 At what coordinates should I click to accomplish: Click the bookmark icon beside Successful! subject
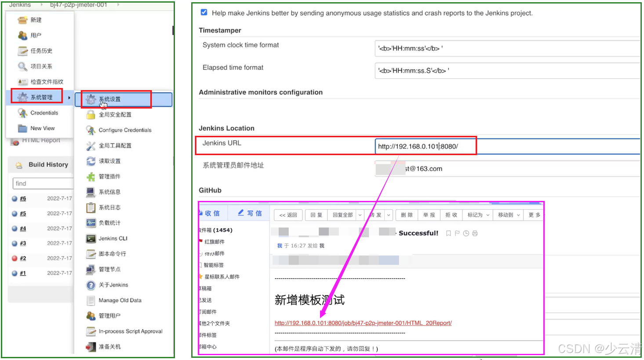pos(448,233)
